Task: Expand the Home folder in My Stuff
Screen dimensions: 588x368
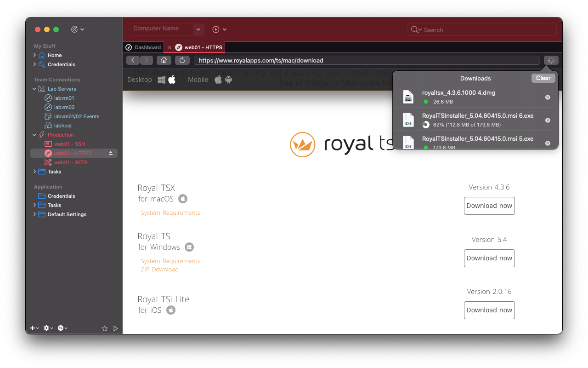Action: [x=34, y=55]
